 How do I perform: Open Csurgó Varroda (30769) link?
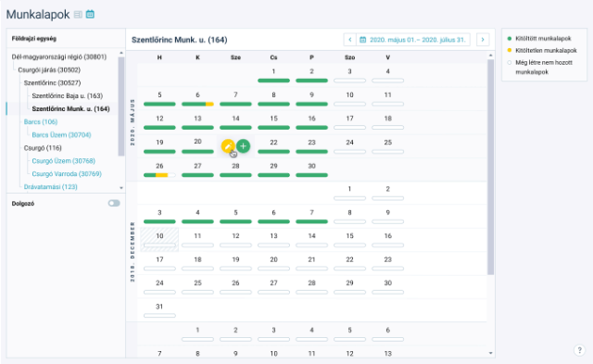pos(67,174)
